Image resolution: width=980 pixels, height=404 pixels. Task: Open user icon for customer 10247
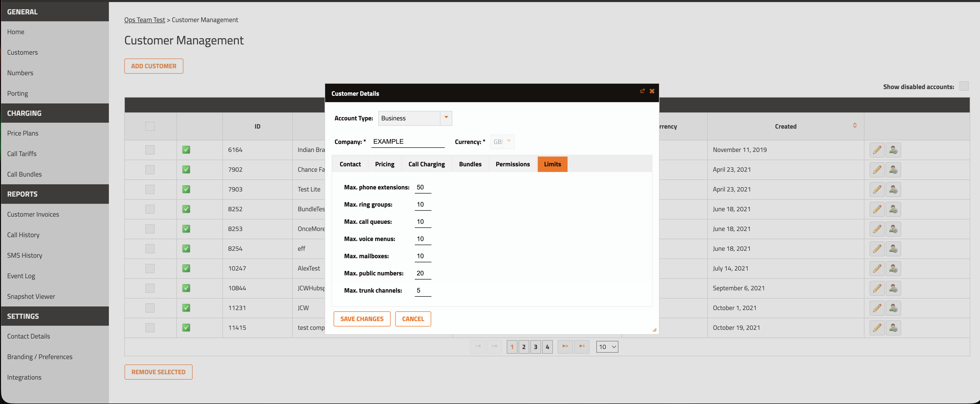pos(893,268)
